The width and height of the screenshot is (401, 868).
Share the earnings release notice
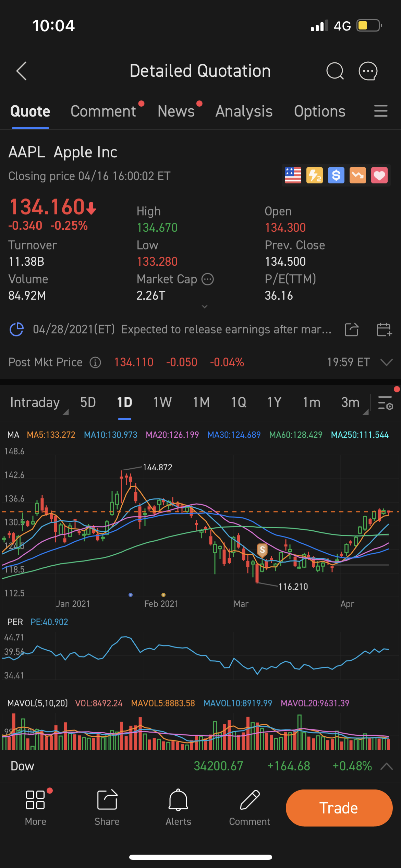click(x=352, y=329)
